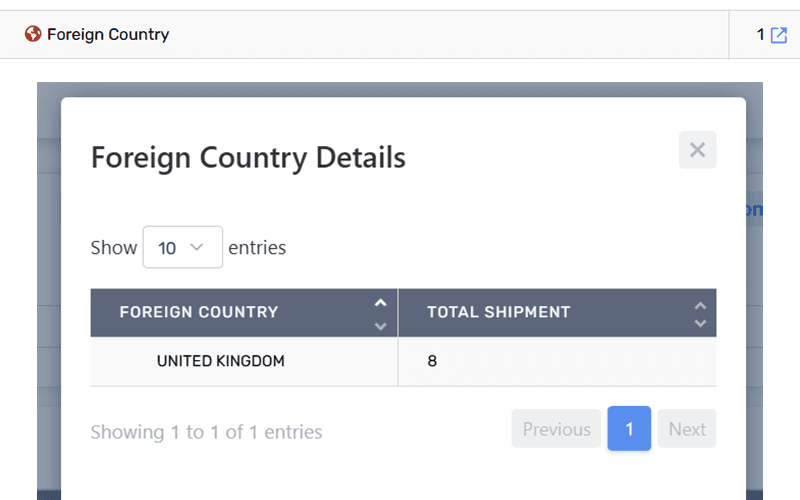800x500 pixels.
Task: Click the chevron arrow in the entries selector
Action: coord(197,247)
